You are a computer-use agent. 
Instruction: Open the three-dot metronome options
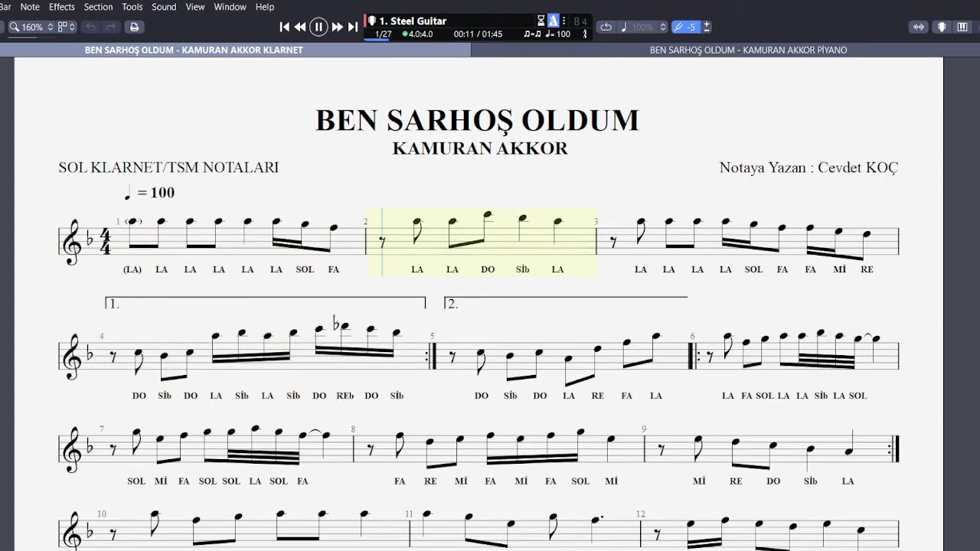point(564,21)
